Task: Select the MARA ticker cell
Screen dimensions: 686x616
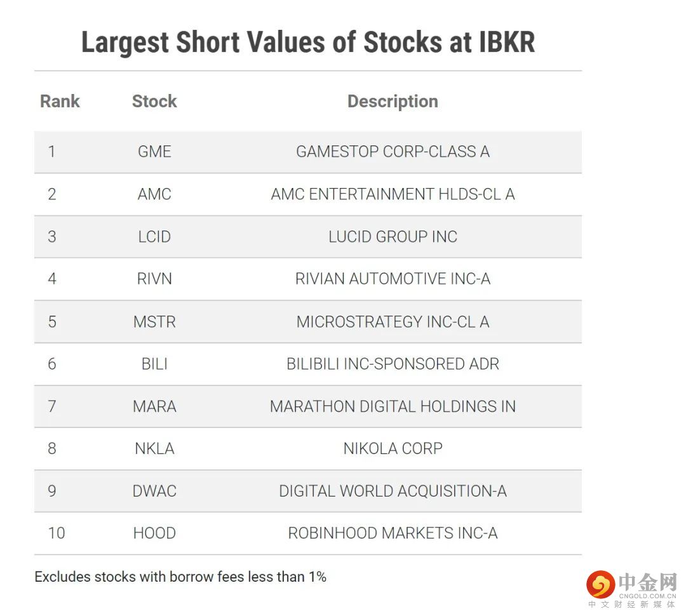Action: [x=154, y=406]
